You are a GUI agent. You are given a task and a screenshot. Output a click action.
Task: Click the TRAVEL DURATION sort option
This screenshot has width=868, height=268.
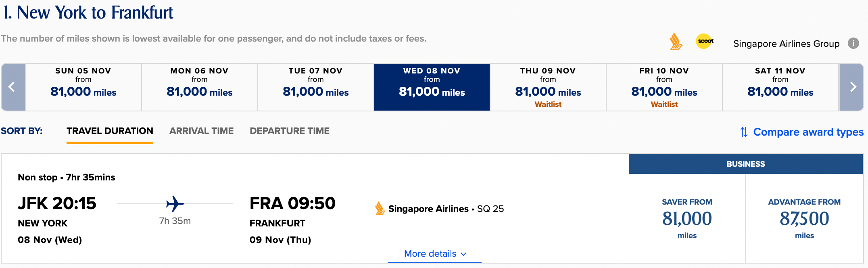click(x=109, y=131)
